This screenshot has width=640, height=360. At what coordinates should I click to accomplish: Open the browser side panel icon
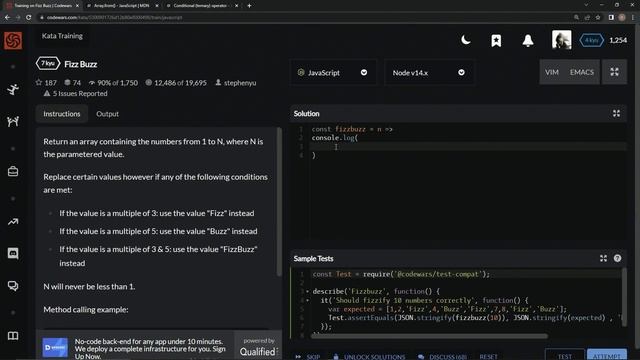(x=611, y=18)
